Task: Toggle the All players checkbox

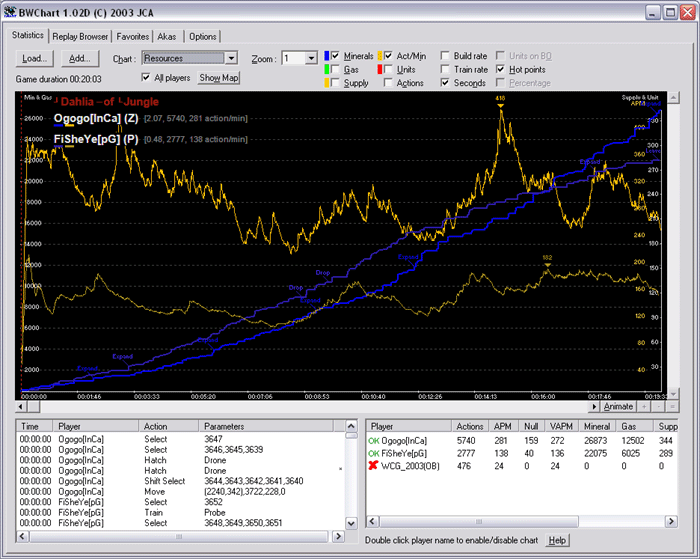Action: point(147,77)
